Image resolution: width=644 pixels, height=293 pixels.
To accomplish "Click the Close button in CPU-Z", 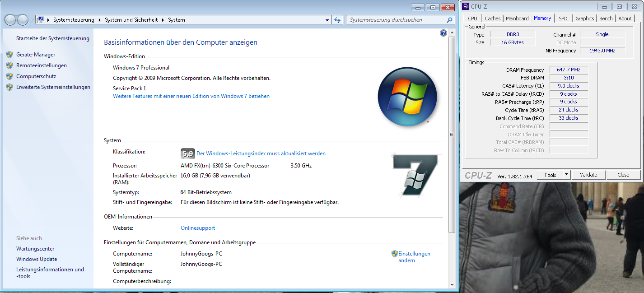I will click(624, 175).
